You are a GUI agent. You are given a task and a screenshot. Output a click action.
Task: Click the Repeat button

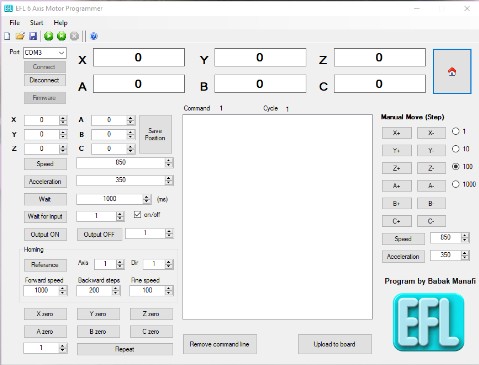[125, 349]
